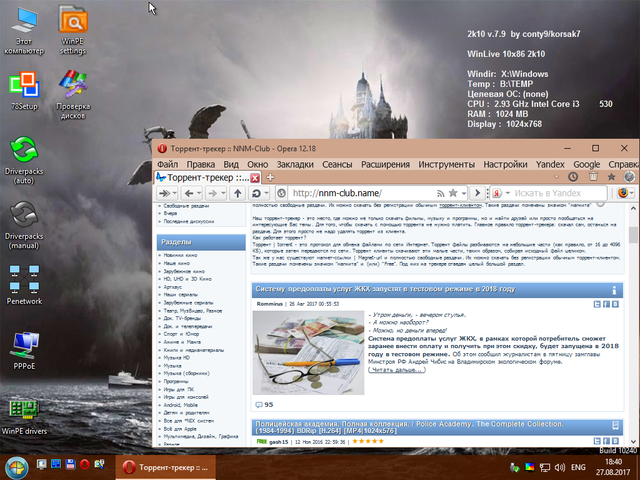640x480 pixels.
Task: Click the bookmarks star in tab bar
Action: coord(611,177)
